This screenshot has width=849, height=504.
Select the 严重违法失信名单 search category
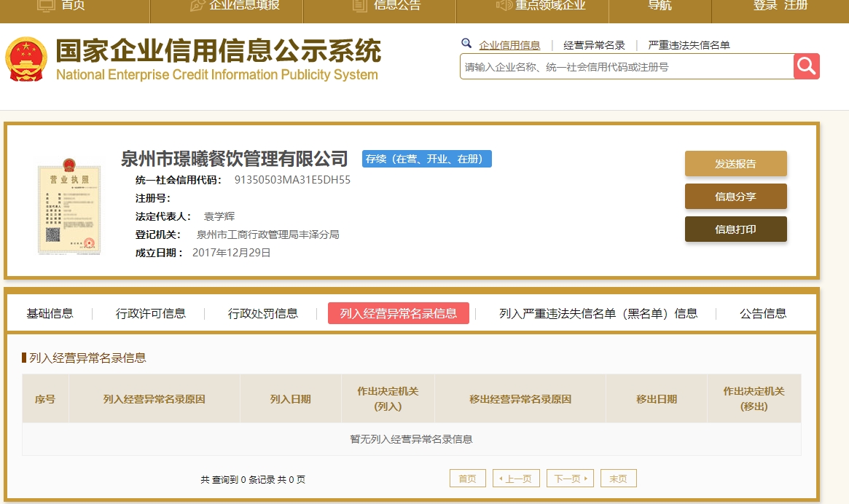(x=689, y=45)
